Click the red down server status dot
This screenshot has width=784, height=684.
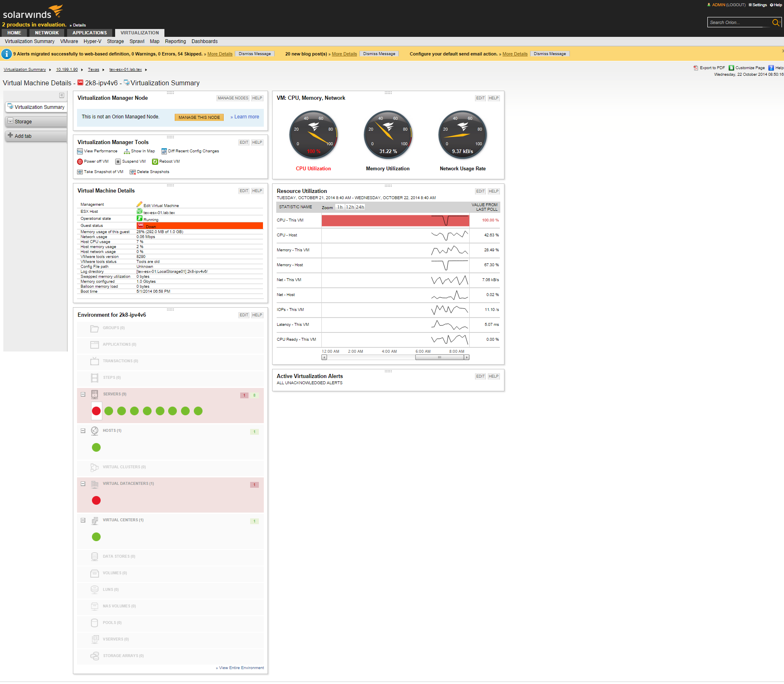(96, 411)
